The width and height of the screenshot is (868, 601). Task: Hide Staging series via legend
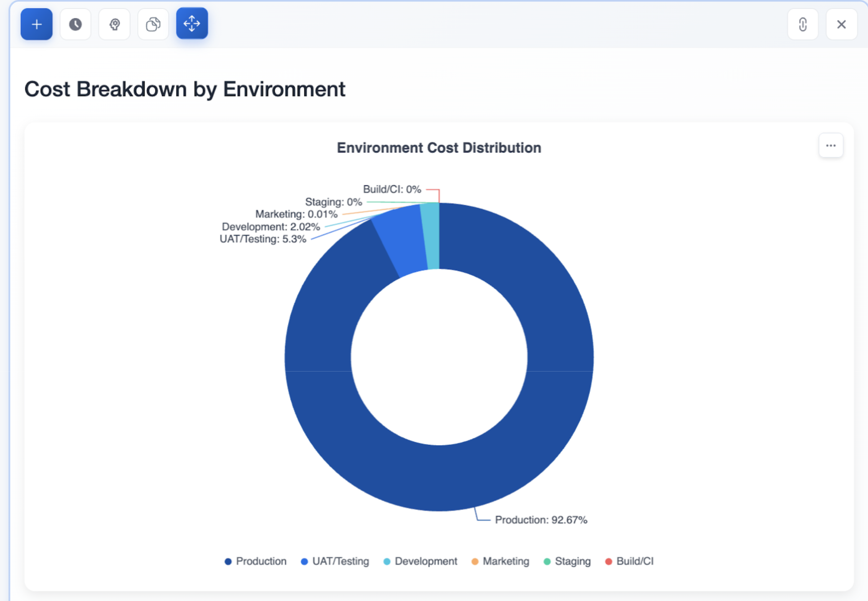click(567, 561)
